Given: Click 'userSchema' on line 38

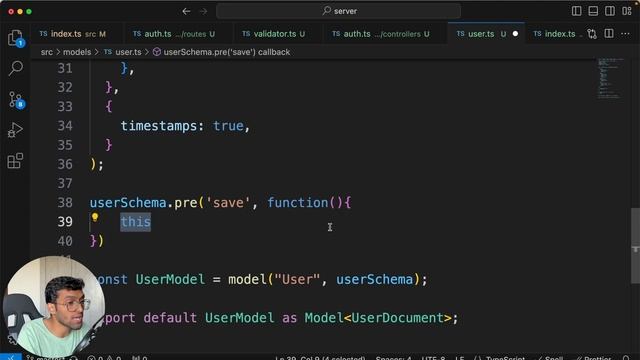Looking at the screenshot, I should (128, 202).
